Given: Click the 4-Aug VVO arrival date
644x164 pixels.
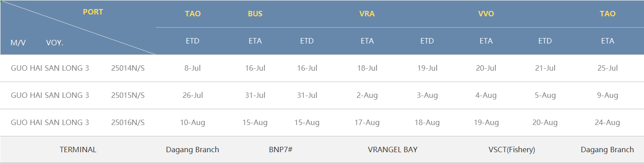Looking at the screenshot, I should click(486, 95).
